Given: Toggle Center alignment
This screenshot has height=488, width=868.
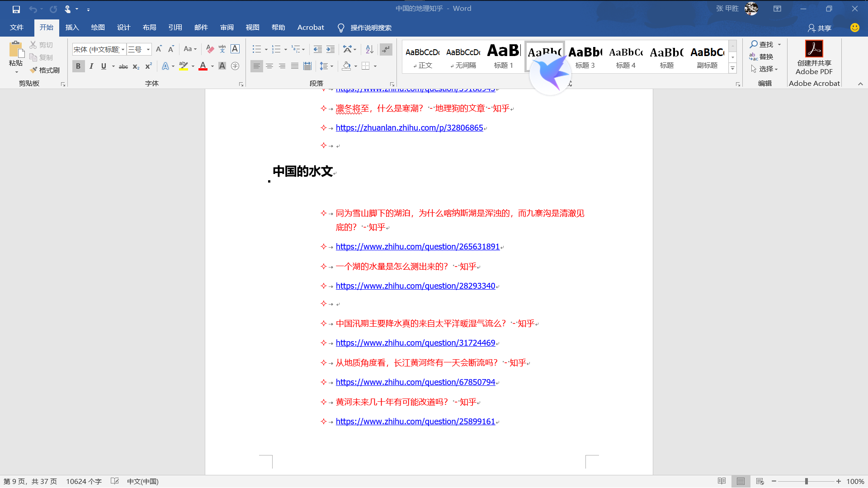Looking at the screenshot, I should point(269,66).
